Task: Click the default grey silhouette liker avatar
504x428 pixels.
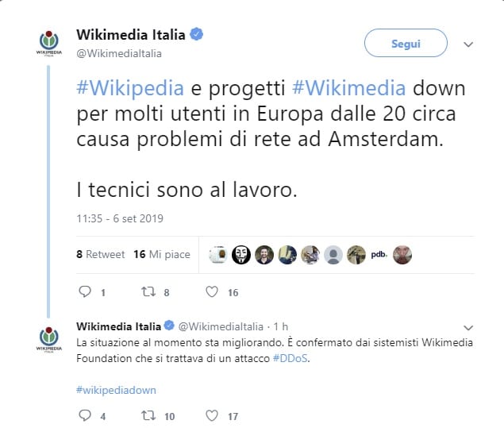Action: [x=333, y=255]
